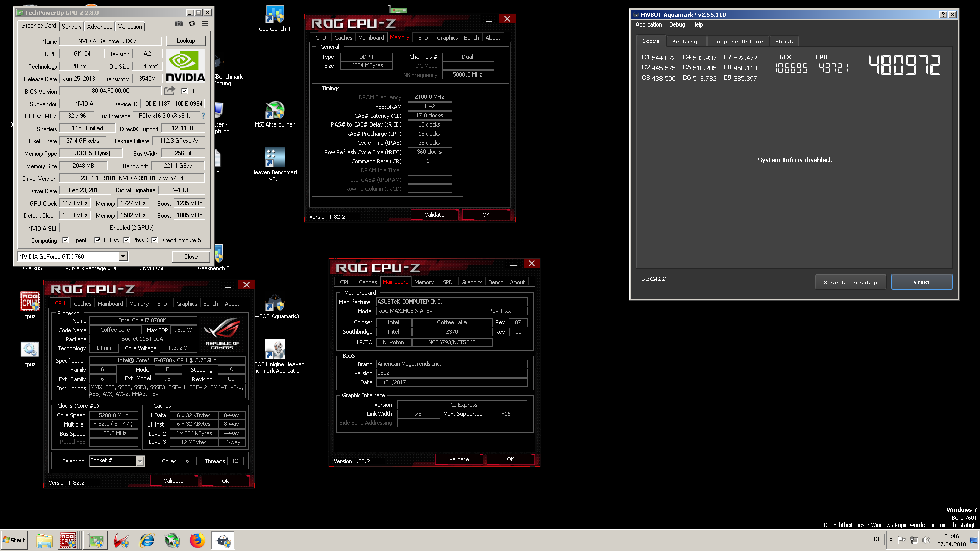Viewport: 980px width, 551px height.
Task: Open the Application menu in Aquamark
Action: point(649,24)
